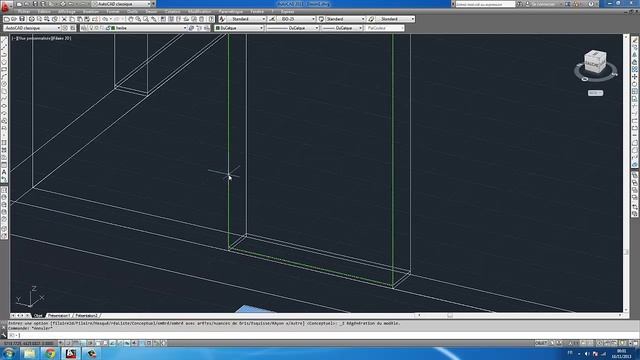Click the ViewCube top face
The height and width of the screenshot is (360, 640).
point(595,54)
